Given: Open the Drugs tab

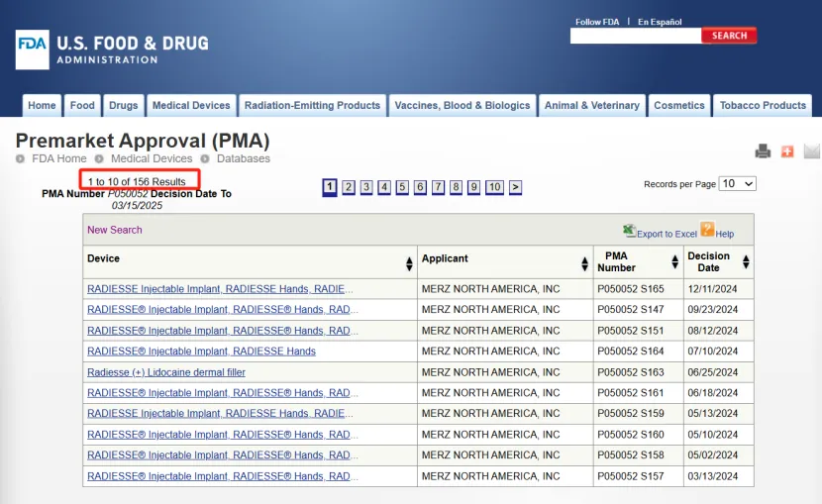Looking at the screenshot, I should coord(123,105).
